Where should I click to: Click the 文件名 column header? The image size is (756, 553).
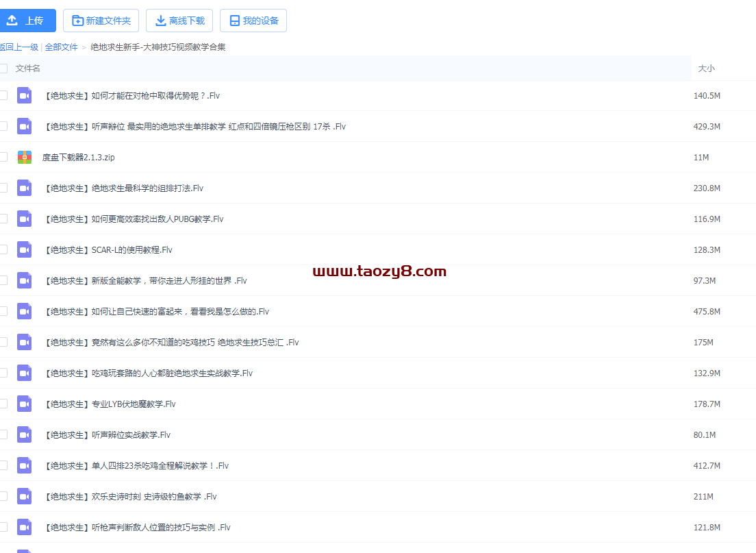coord(29,69)
